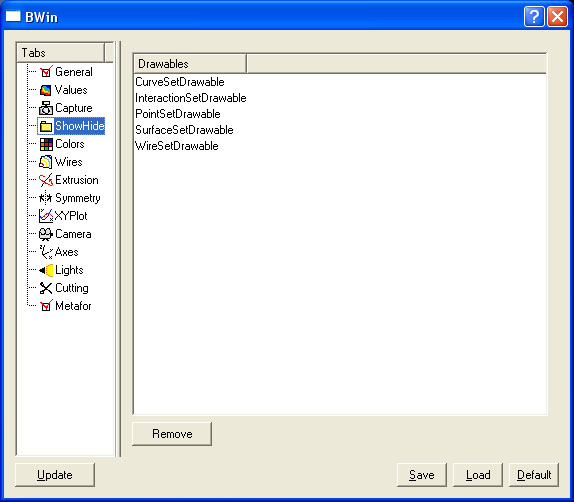Click the General tab checkmark icon
The width and height of the screenshot is (574, 502).
pos(46,72)
